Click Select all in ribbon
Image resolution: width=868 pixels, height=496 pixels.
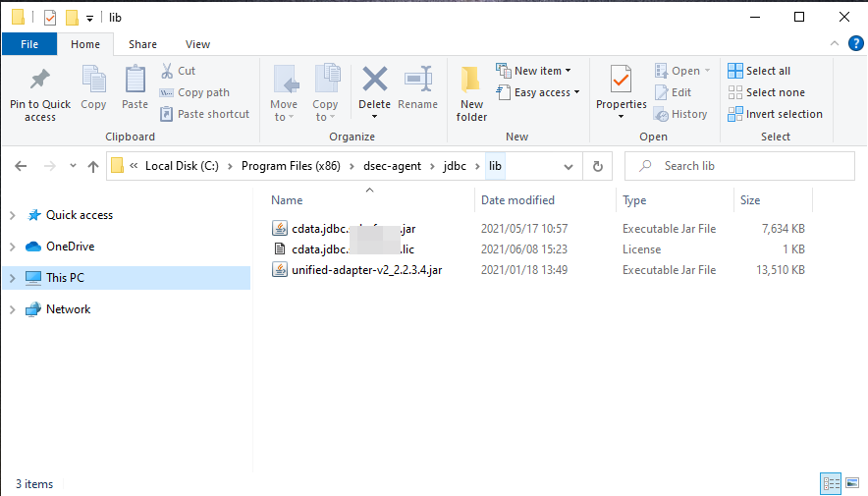click(x=759, y=71)
